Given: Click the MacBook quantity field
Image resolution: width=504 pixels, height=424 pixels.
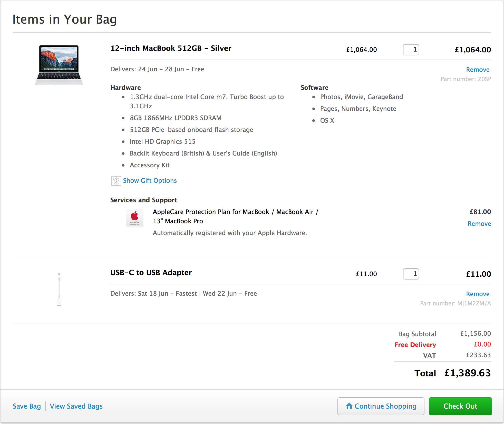Looking at the screenshot, I should pos(411,50).
